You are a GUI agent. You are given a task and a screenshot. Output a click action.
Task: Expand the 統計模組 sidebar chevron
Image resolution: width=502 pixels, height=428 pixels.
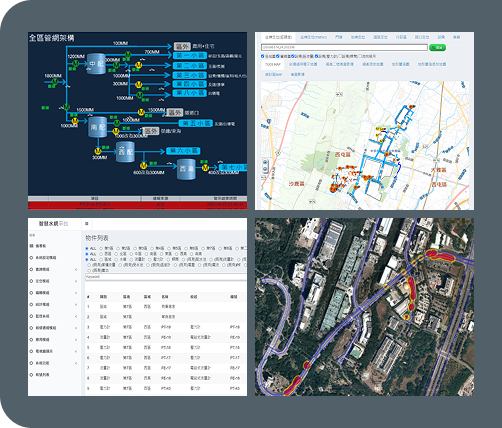tap(76, 304)
